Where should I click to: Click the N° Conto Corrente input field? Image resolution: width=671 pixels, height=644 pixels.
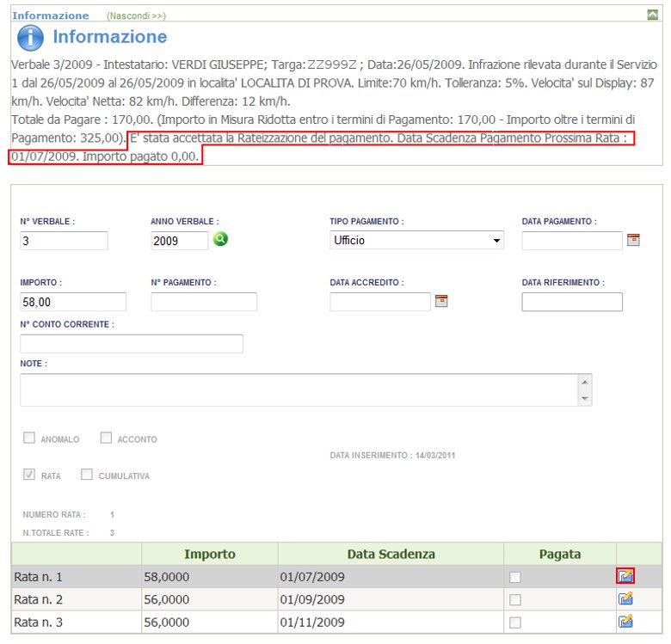[132, 344]
